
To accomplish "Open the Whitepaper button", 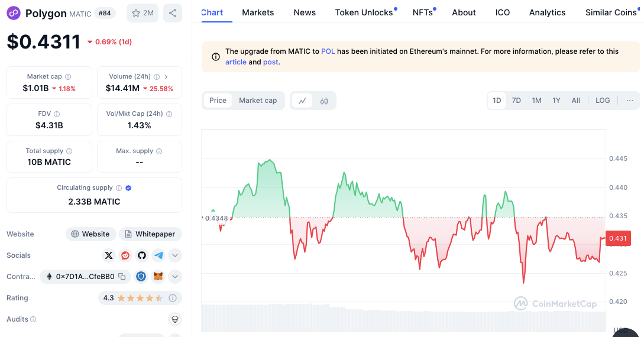I will pyautogui.click(x=150, y=234).
